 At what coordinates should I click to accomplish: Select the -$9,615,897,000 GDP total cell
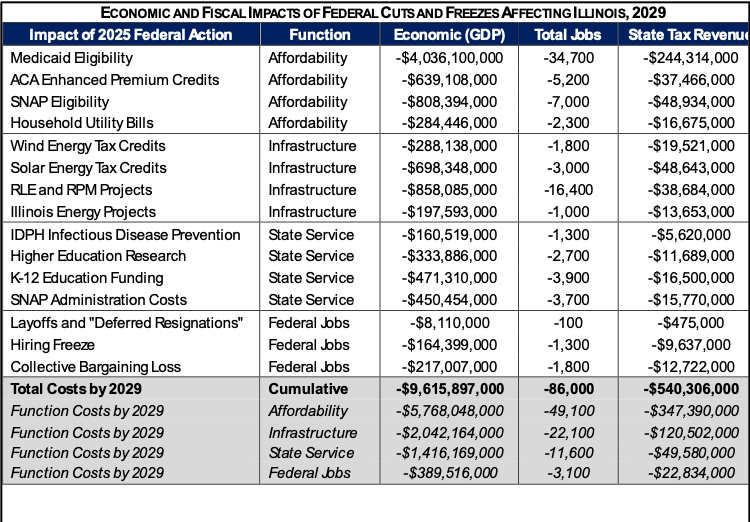click(449, 389)
